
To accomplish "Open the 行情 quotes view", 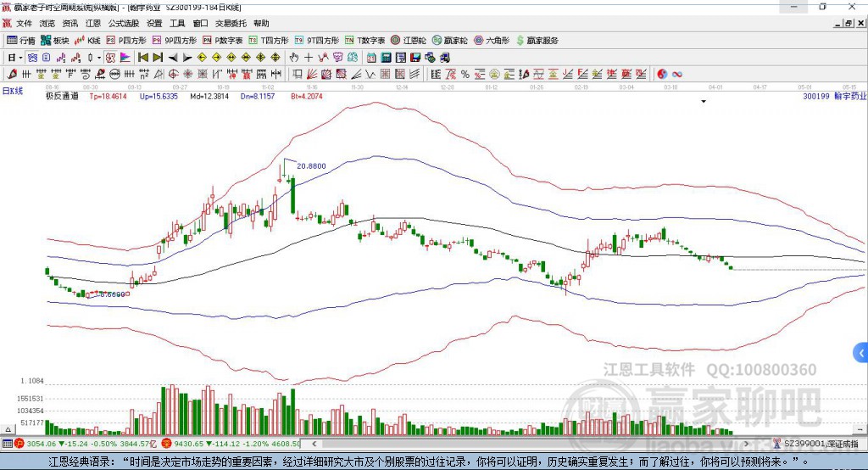I will point(20,41).
